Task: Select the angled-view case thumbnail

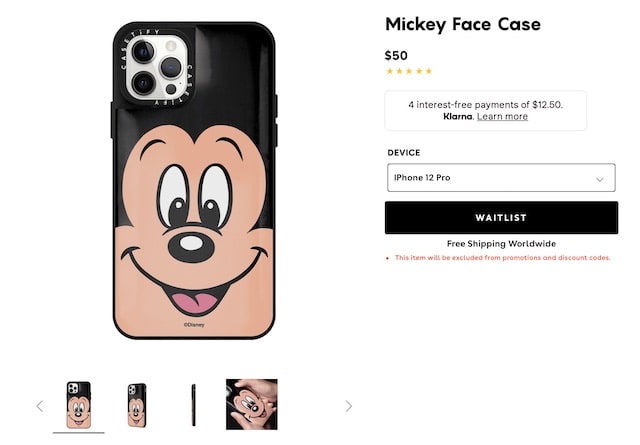Action: point(136,405)
